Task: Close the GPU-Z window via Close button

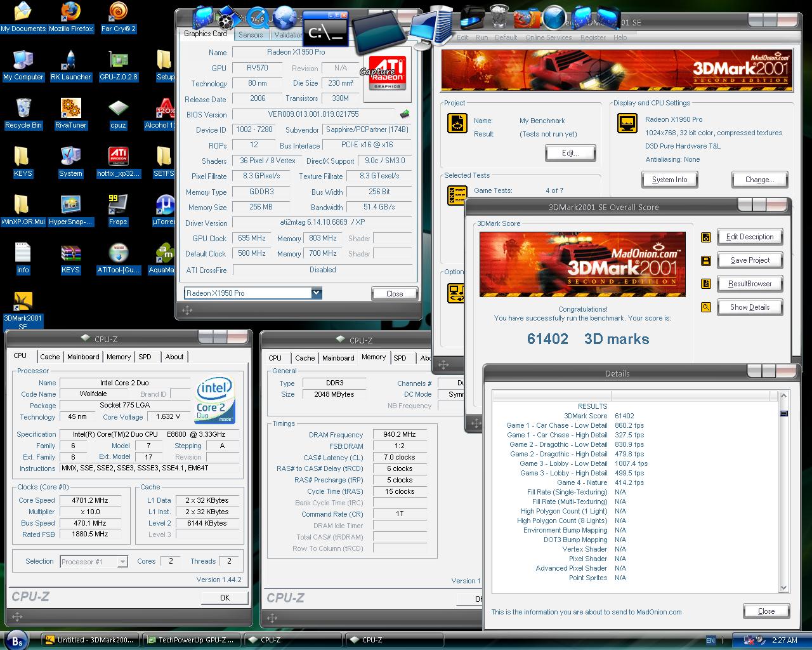Action: (395, 294)
